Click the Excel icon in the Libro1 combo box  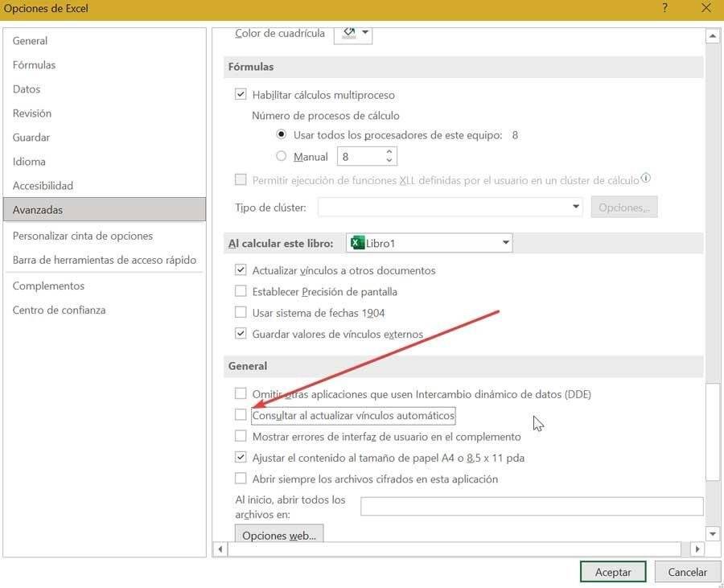pyautogui.click(x=356, y=243)
